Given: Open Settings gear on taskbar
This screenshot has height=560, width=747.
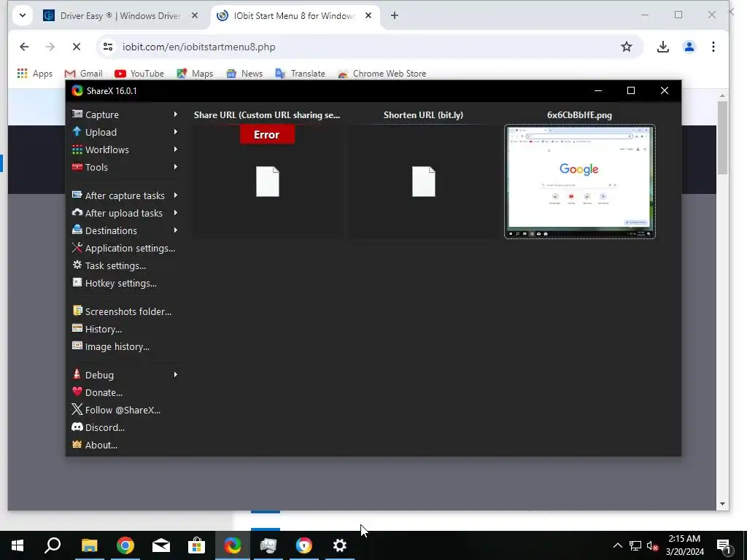Looking at the screenshot, I should (340, 545).
